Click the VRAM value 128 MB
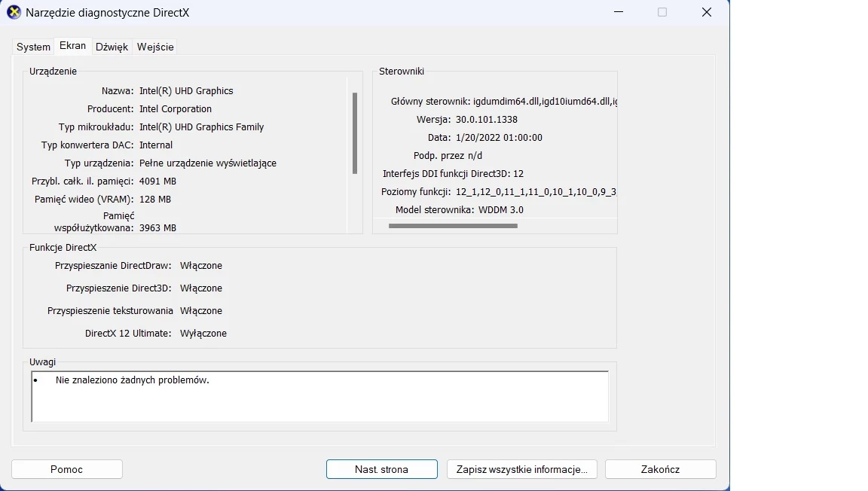Image resolution: width=868 pixels, height=491 pixels. pos(155,200)
